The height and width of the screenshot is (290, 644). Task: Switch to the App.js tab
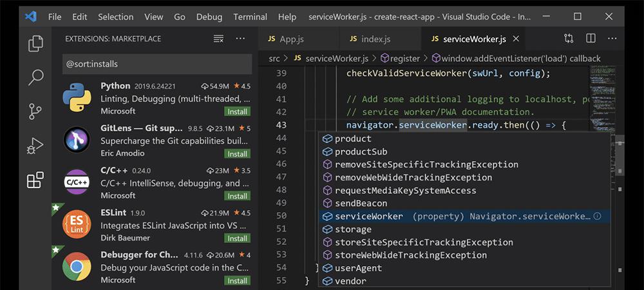[x=299, y=39]
